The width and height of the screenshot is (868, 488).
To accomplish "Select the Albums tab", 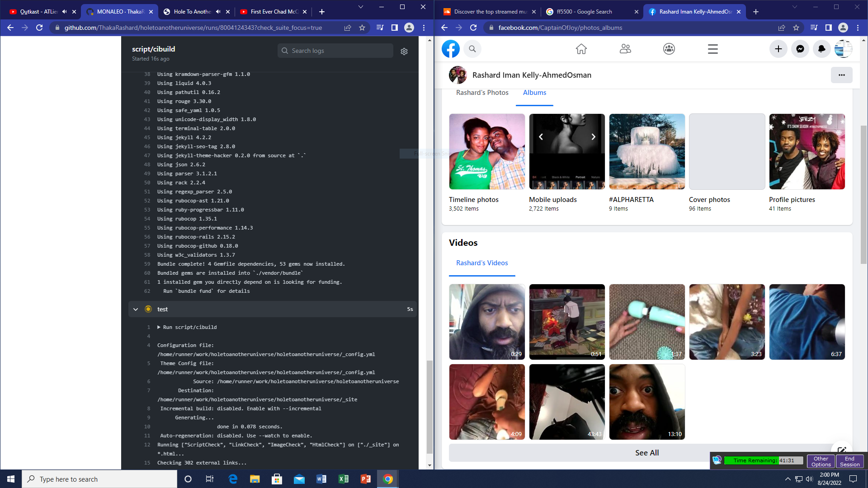I will (534, 93).
